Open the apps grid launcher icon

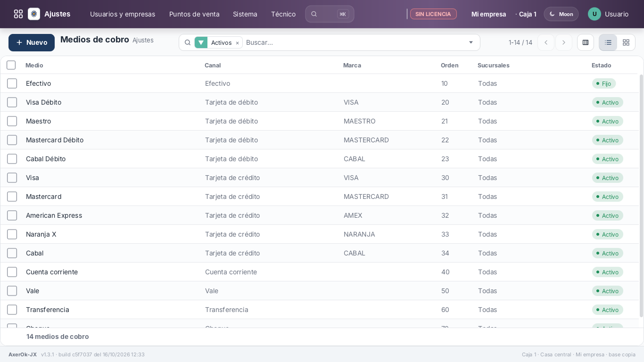(18, 14)
